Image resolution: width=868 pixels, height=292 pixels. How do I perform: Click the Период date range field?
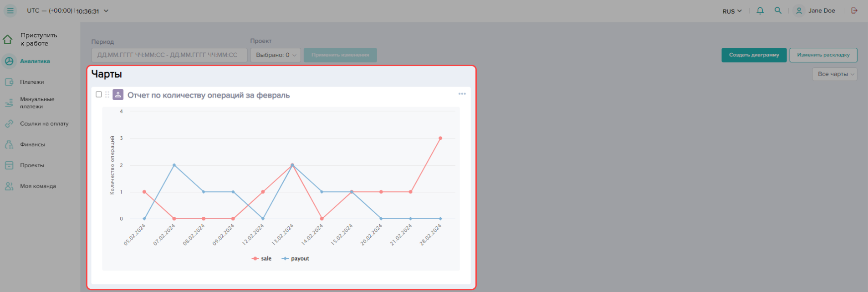[x=169, y=55]
